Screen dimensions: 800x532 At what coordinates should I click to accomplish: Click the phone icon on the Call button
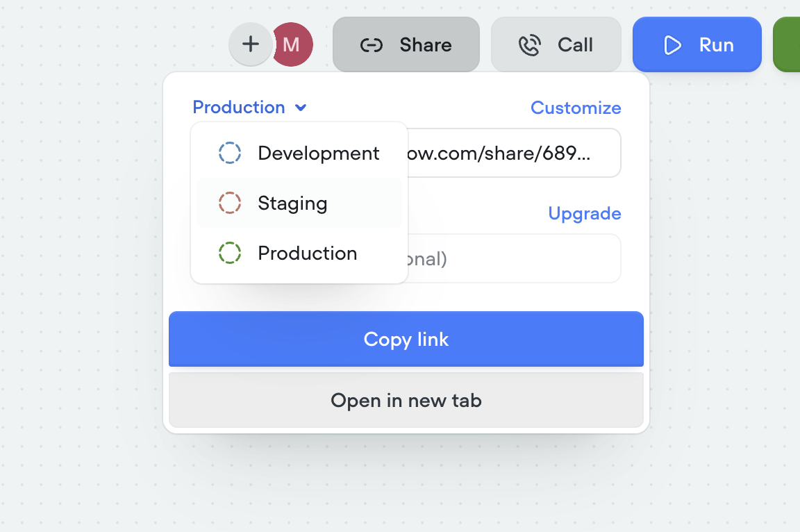pyautogui.click(x=530, y=44)
